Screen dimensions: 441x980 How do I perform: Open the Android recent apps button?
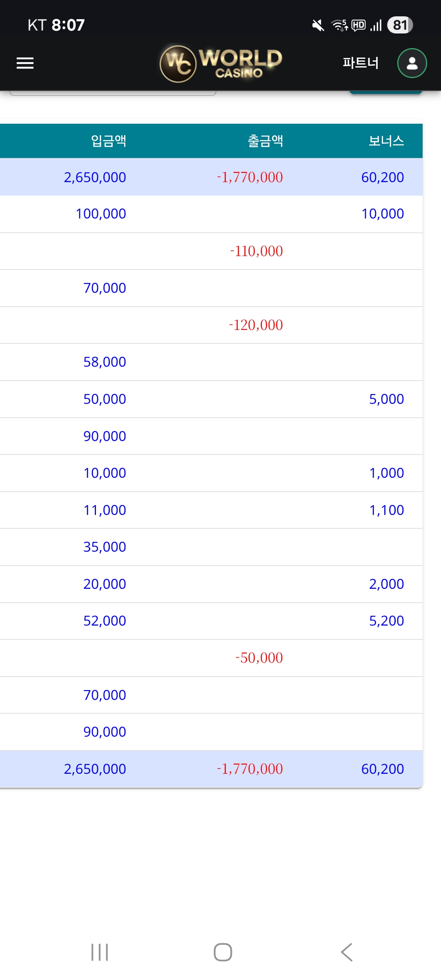100,952
